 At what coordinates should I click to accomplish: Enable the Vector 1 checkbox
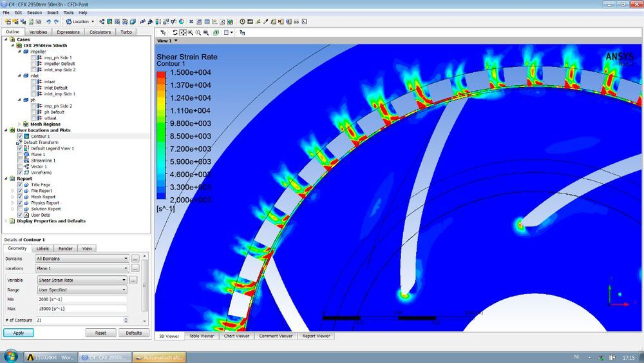20,166
